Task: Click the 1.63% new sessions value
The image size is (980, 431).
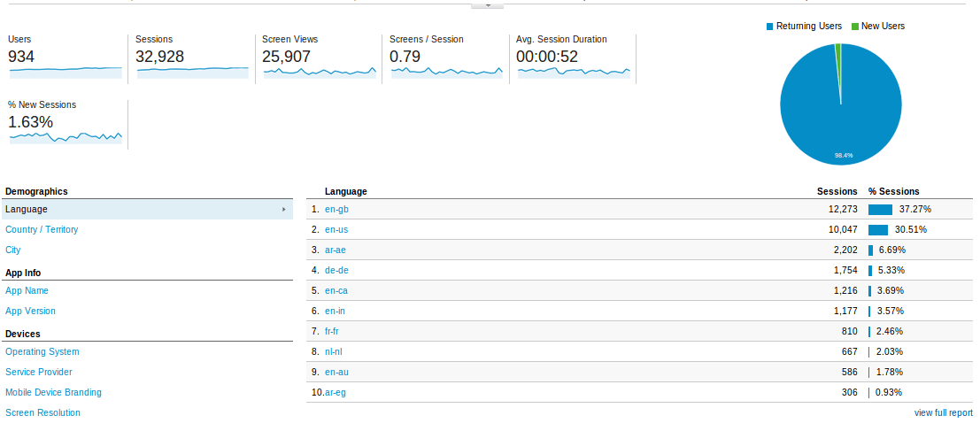Action: pos(31,122)
